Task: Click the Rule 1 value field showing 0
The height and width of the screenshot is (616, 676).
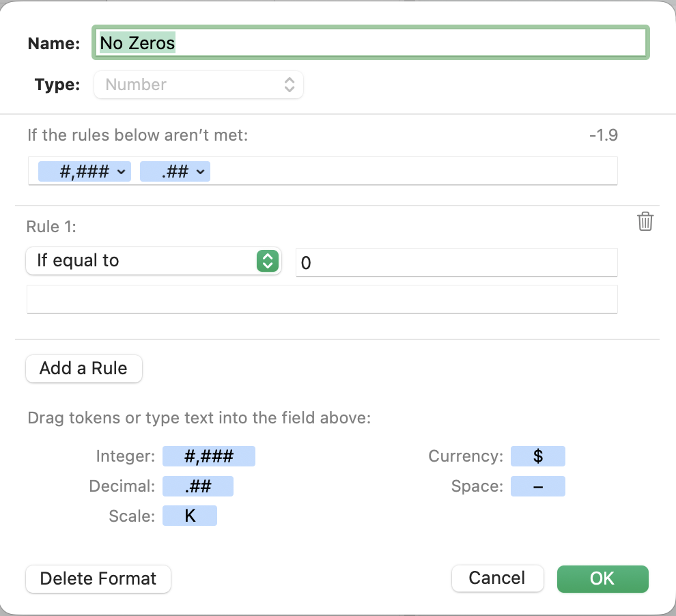Action: pyautogui.click(x=456, y=262)
